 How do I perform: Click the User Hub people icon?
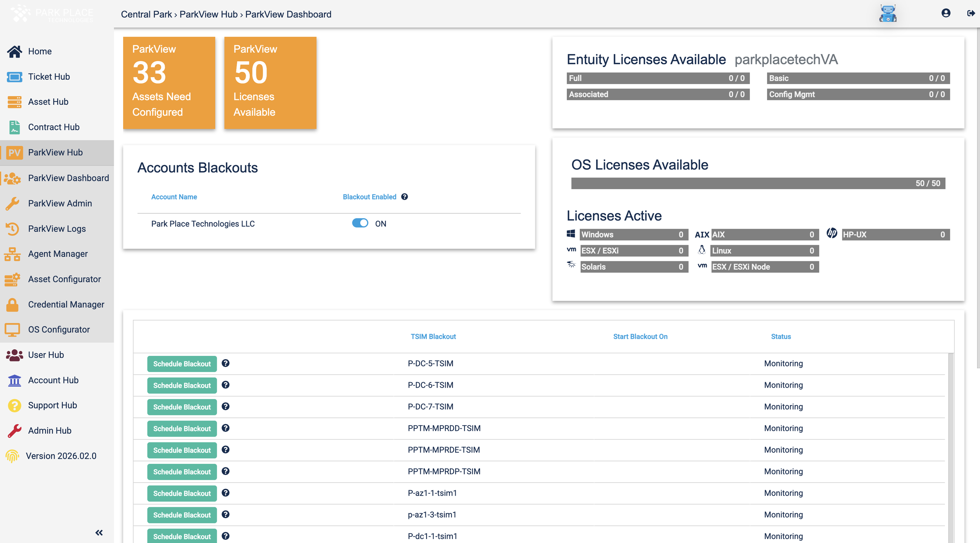pos(15,355)
